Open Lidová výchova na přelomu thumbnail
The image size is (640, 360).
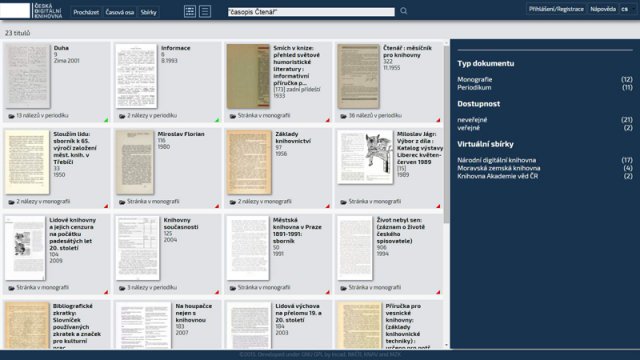click(249, 325)
